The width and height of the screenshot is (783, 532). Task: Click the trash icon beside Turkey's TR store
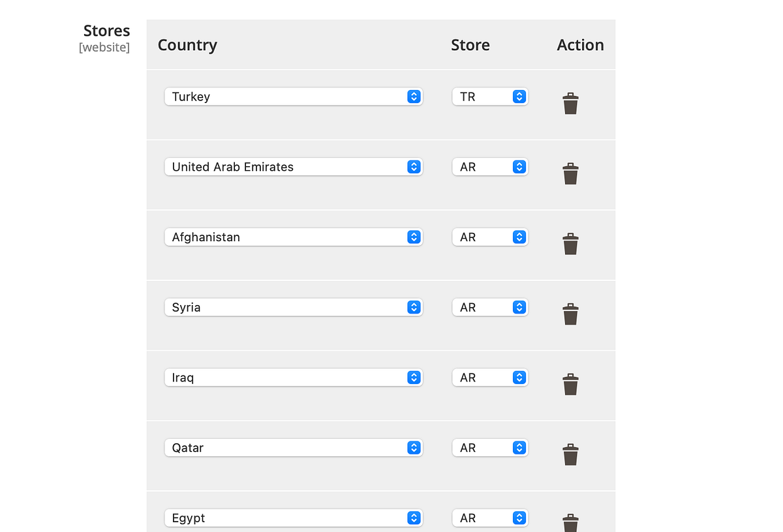click(x=570, y=103)
